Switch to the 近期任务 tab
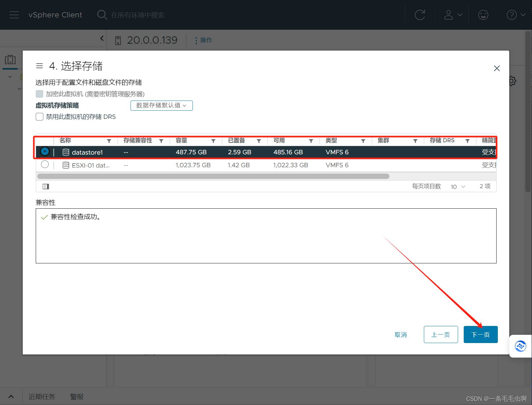This screenshot has height=405, width=532. [42, 396]
